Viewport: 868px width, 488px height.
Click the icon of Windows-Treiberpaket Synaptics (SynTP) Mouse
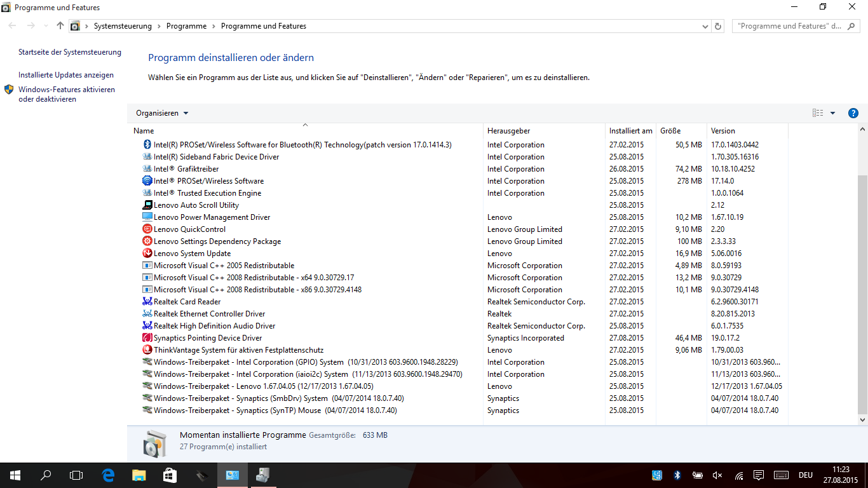[147, 410]
